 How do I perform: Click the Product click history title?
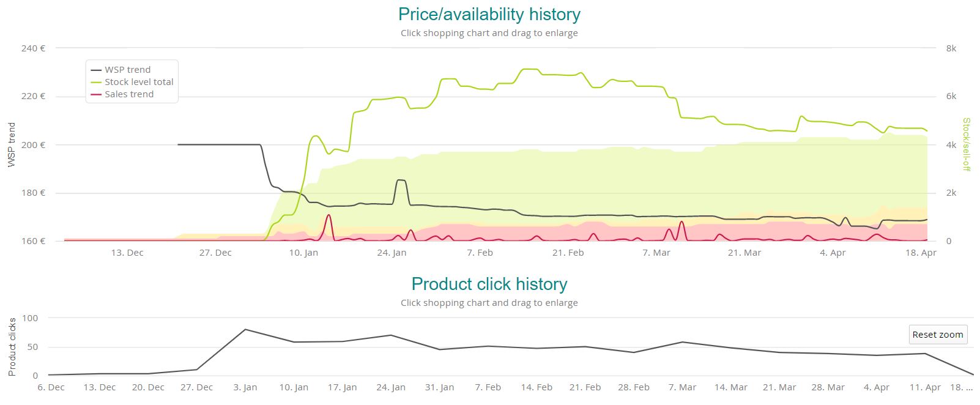point(489,284)
